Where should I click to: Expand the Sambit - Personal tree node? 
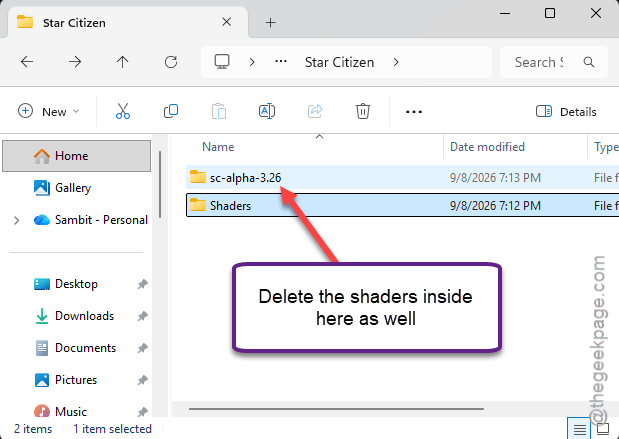[17, 220]
